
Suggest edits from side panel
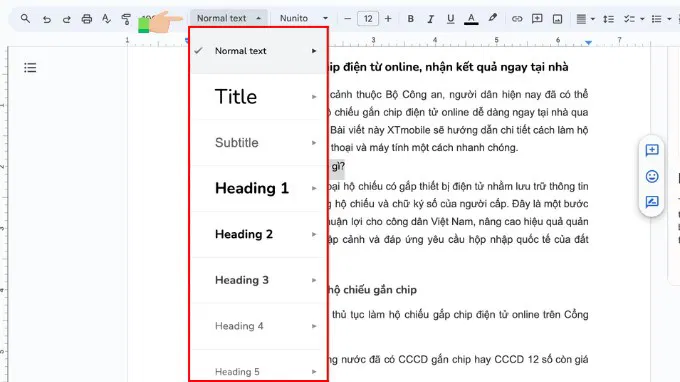[652, 202]
